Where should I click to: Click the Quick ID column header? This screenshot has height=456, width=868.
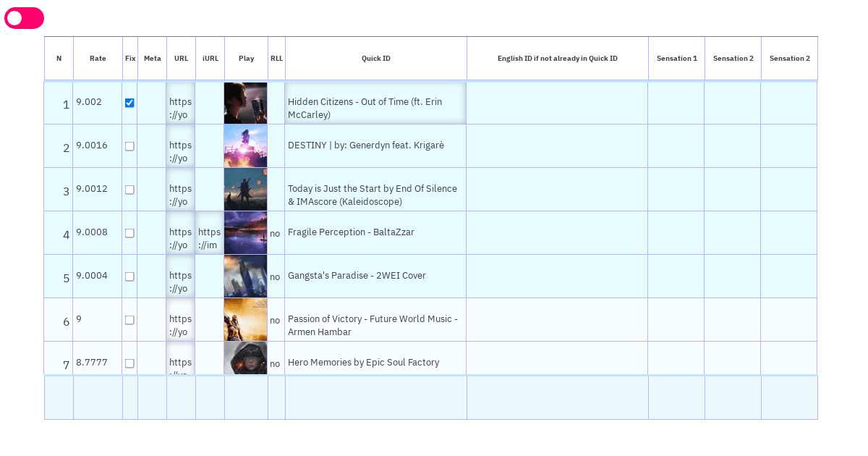[x=376, y=59]
